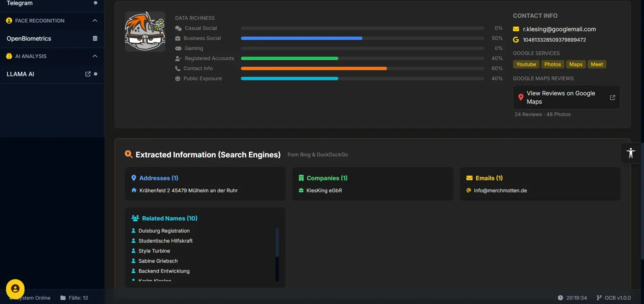Viewport: 644px width, 304px height.
Task: Click briefcase icon beside KlesKing eGbR
Action: click(301, 190)
